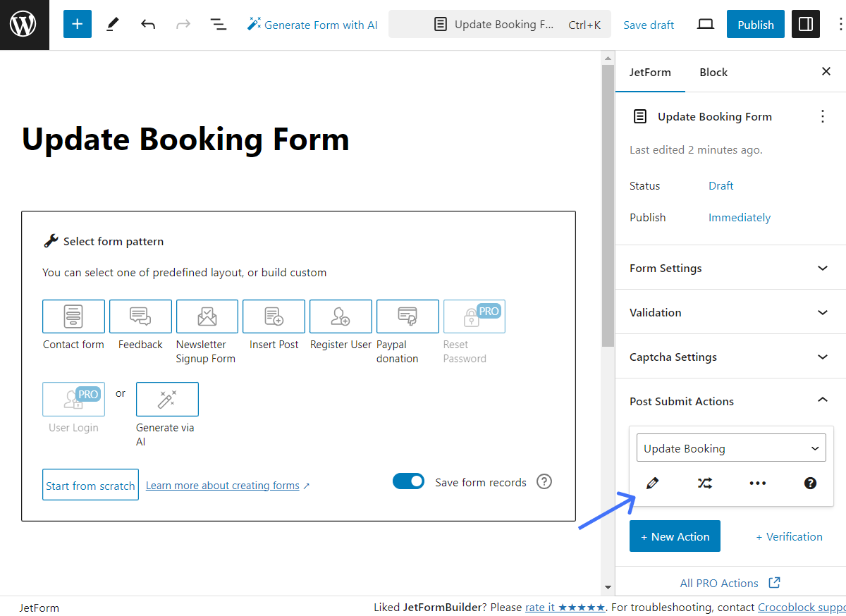Select the Contact form pattern
Viewport: 846px width, 616px height.
[x=73, y=316]
